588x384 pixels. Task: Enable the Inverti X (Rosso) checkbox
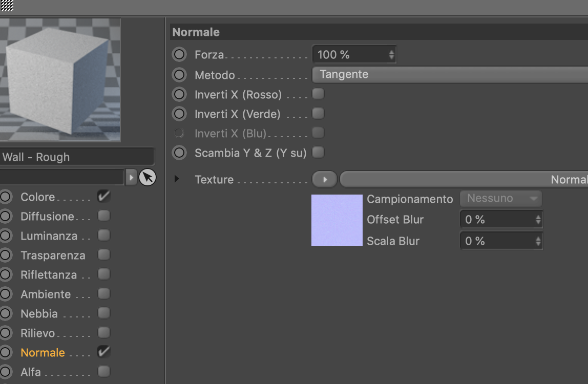click(x=318, y=94)
